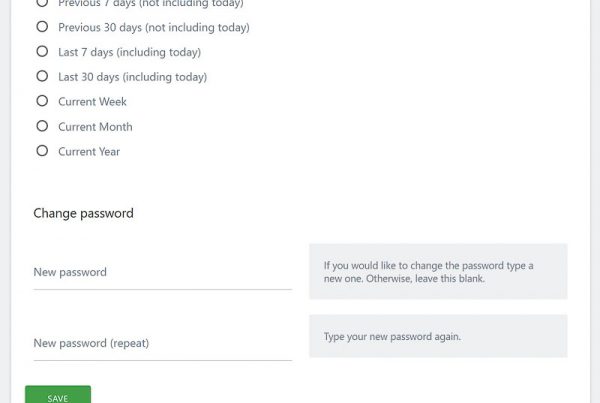The width and height of the screenshot is (600, 403).
Task: Click the password change hint box
Action: (438, 271)
